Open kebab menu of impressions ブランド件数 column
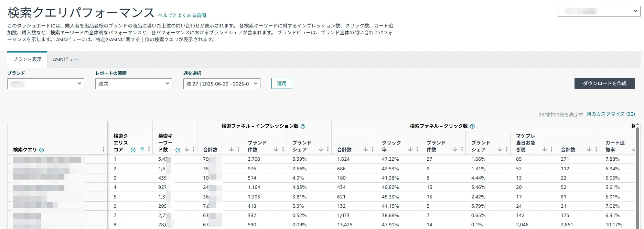The height and width of the screenshot is (229, 644). click(x=283, y=149)
